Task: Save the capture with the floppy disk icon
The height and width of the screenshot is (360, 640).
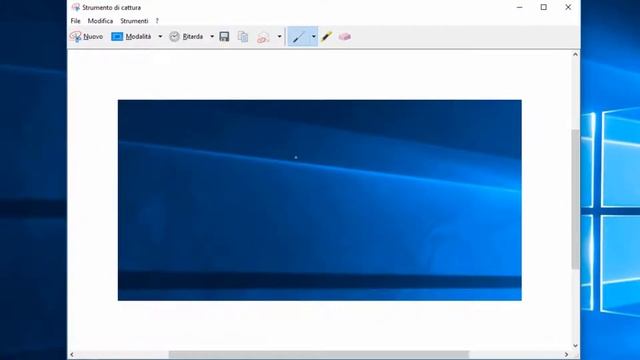Action: (x=224, y=37)
